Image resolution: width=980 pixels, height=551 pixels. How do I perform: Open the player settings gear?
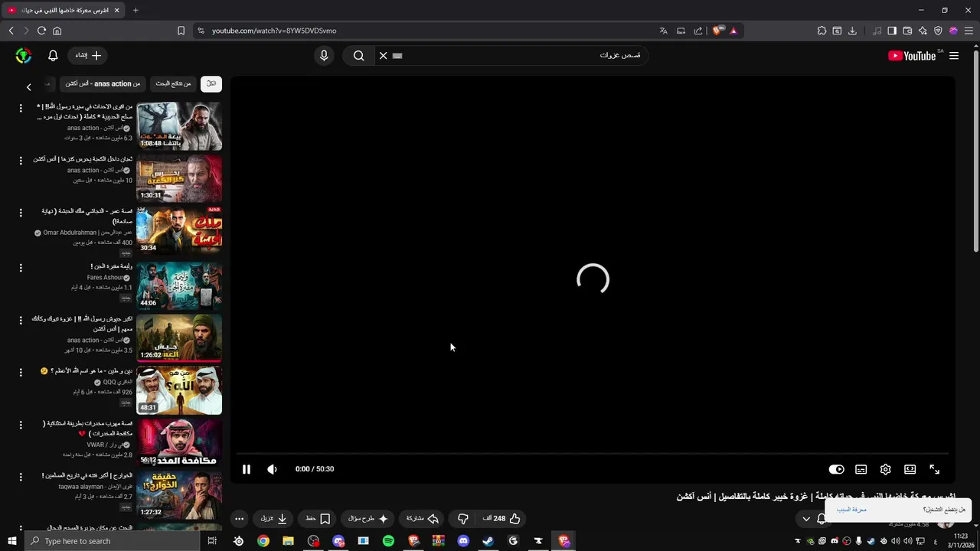pyautogui.click(x=885, y=469)
